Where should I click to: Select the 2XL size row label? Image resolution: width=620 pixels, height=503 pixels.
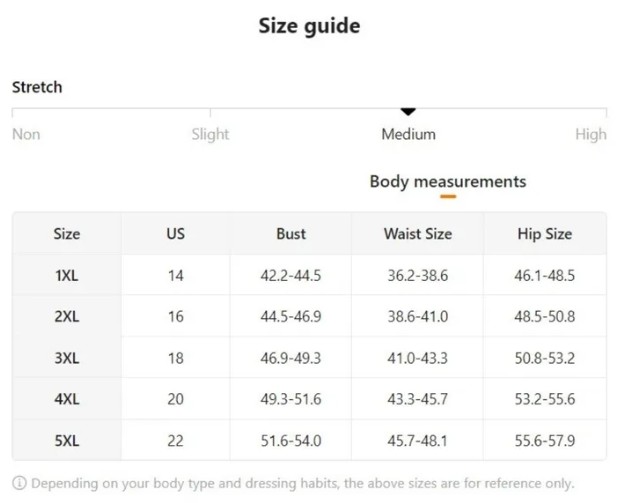coord(67,316)
